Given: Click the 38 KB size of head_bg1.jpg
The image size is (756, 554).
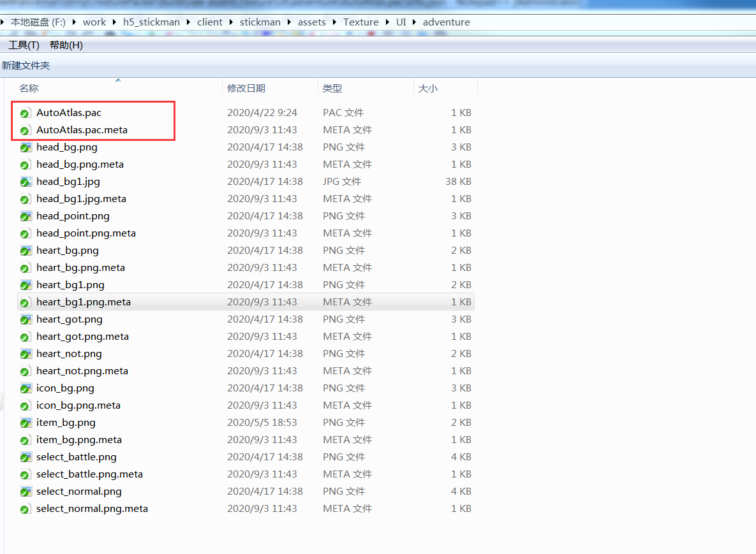Looking at the screenshot, I should tap(458, 182).
